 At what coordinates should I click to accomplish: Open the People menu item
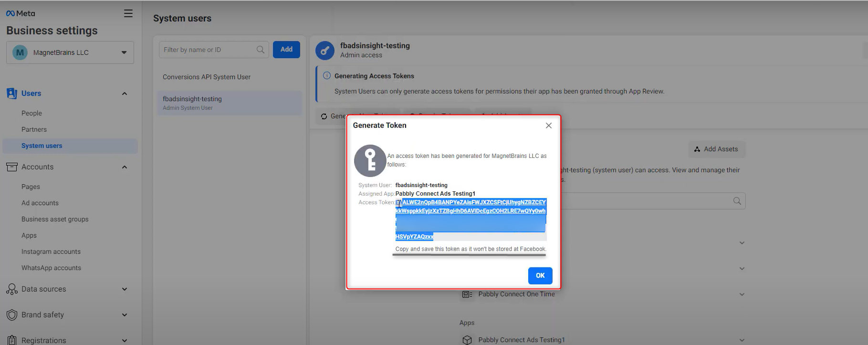pyautogui.click(x=31, y=113)
